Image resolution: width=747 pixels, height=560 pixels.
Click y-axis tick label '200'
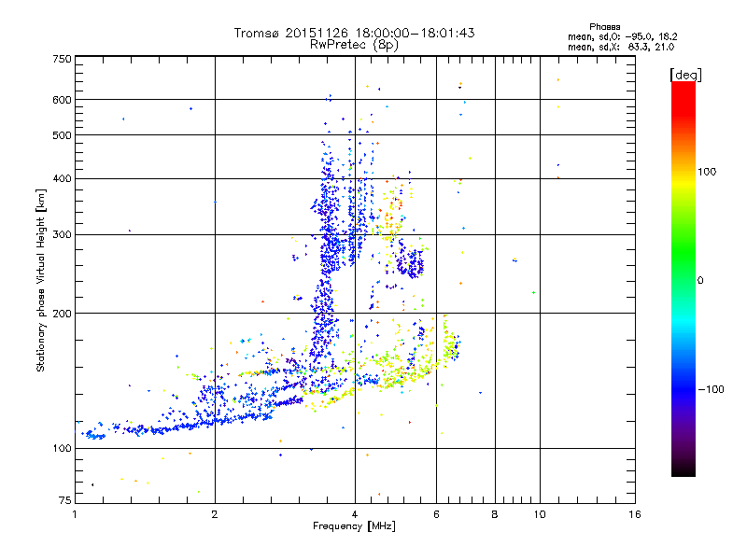pos(62,314)
